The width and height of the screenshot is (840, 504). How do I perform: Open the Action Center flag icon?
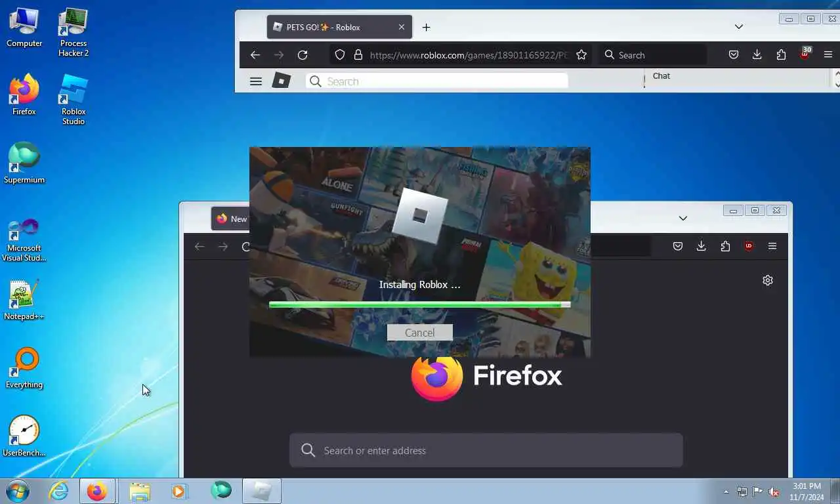[x=758, y=492]
